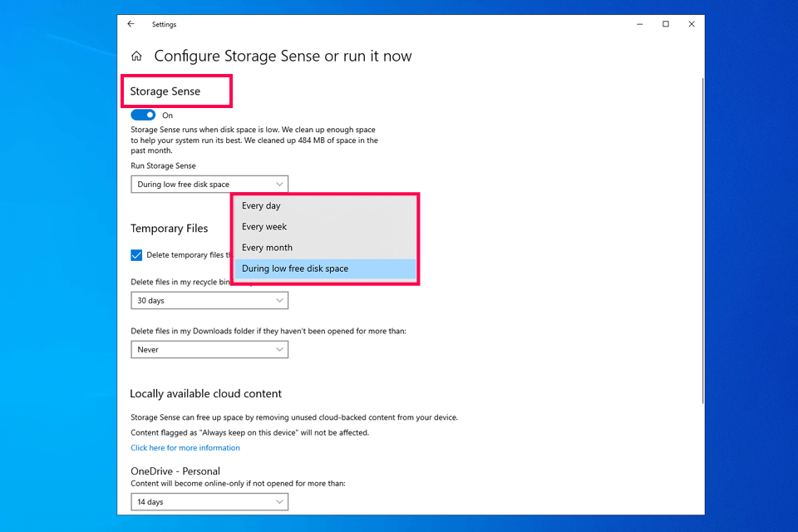This screenshot has height=532, width=798.
Task: Click the Storage Sense heading
Action: (x=165, y=91)
